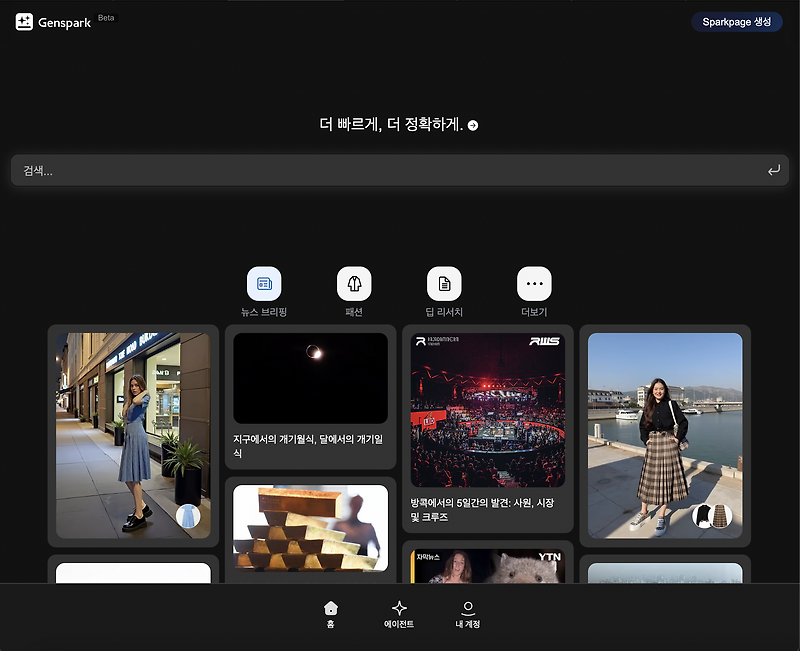
Task: Open the lunar eclipse article card
Action: coord(310,400)
